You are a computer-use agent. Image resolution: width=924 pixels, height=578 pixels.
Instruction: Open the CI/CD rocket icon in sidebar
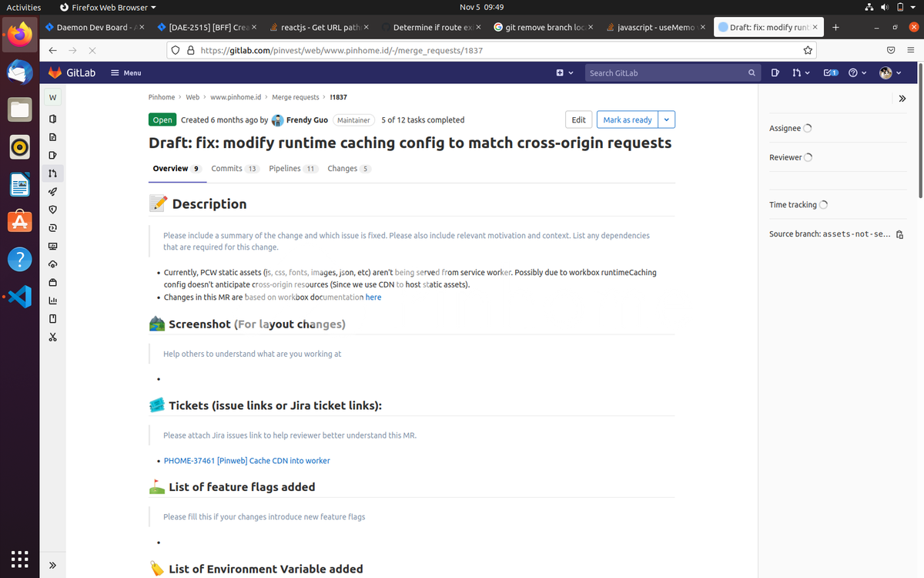52,191
